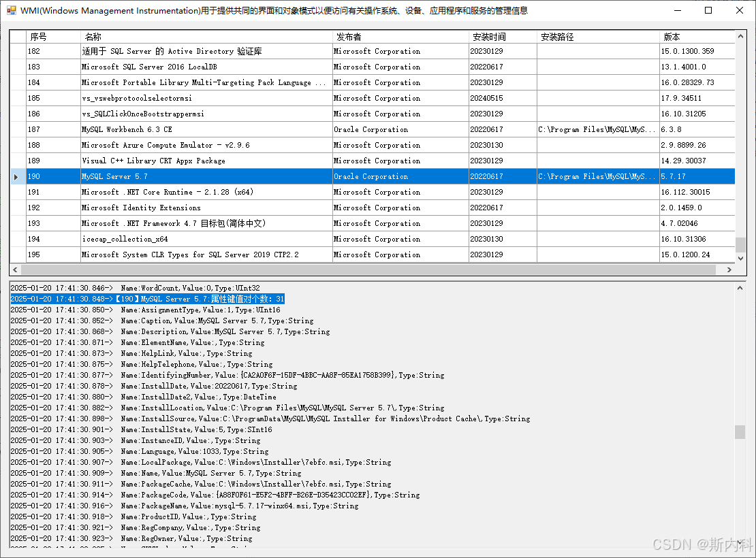This screenshot has width=756, height=558.
Task: Select the Microsoft System CLR Types cell
Action: [x=206, y=255]
